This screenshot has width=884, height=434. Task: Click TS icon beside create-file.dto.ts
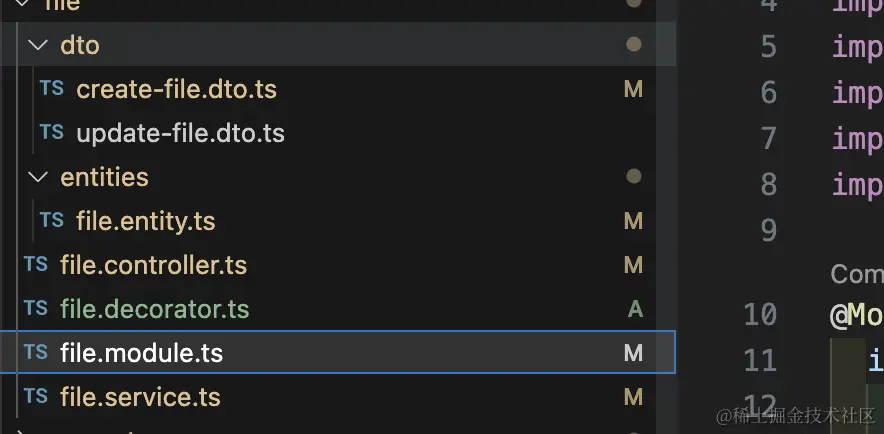(x=51, y=89)
